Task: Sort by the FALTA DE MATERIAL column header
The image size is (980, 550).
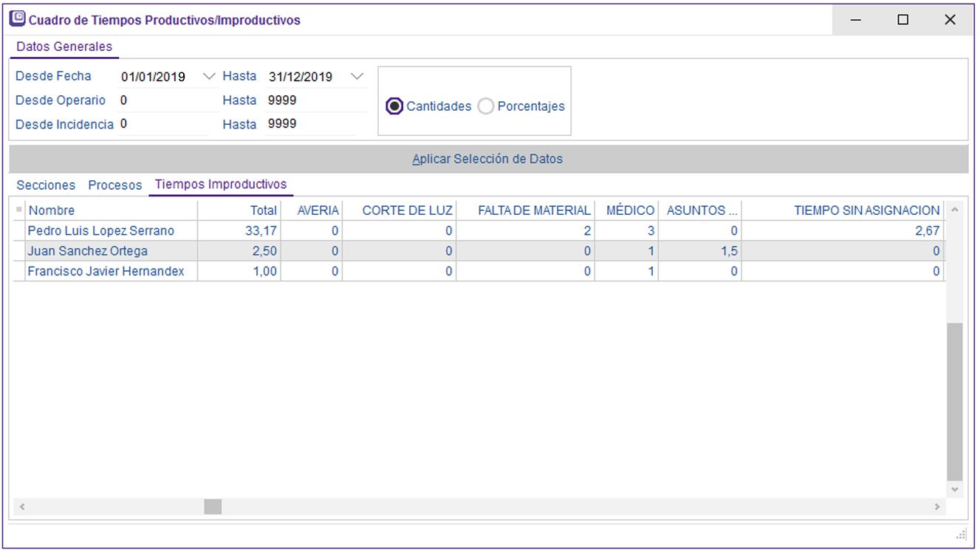Action: [x=534, y=210]
